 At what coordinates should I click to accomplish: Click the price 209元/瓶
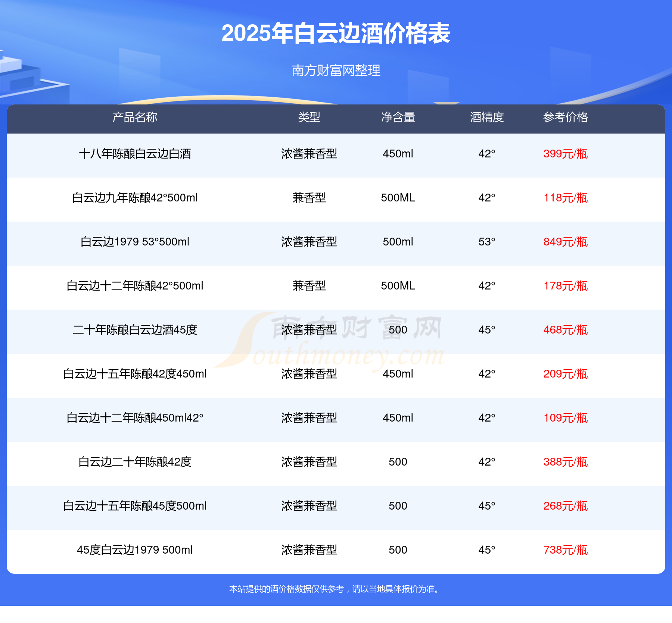(x=566, y=374)
